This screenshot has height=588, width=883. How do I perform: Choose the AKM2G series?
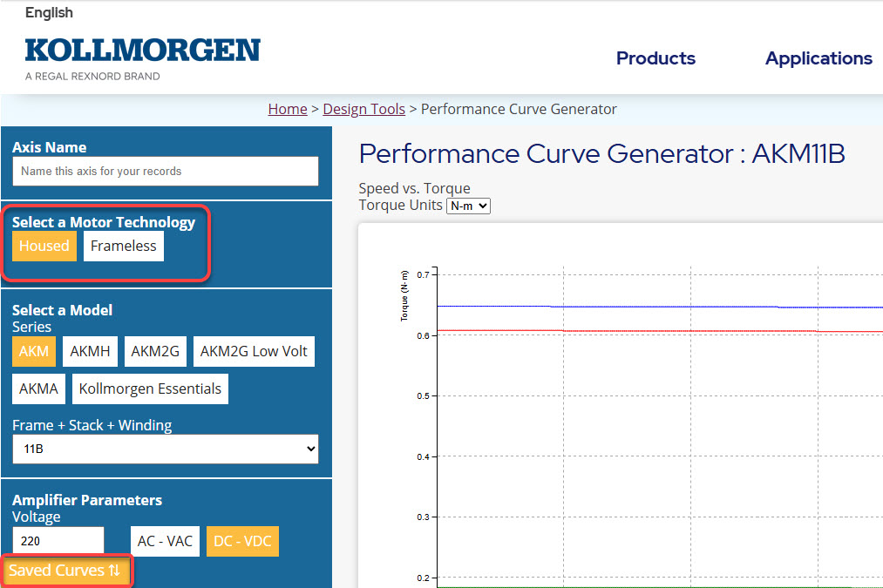tap(155, 351)
